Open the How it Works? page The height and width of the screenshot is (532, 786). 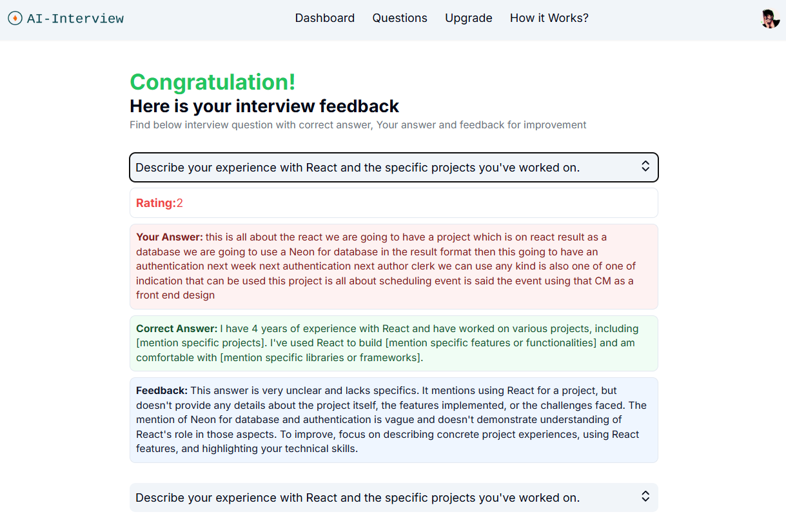click(x=549, y=18)
